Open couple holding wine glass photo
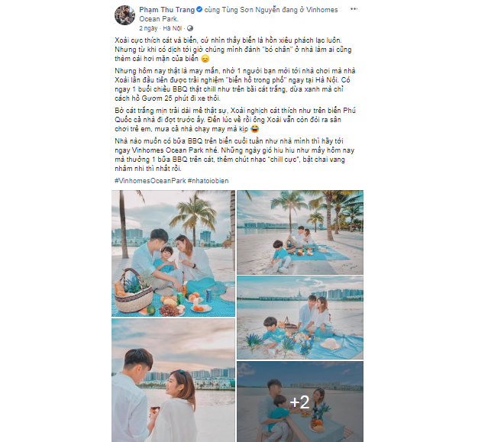This screenshot has width=504, height=442. [x=173, y=380]
